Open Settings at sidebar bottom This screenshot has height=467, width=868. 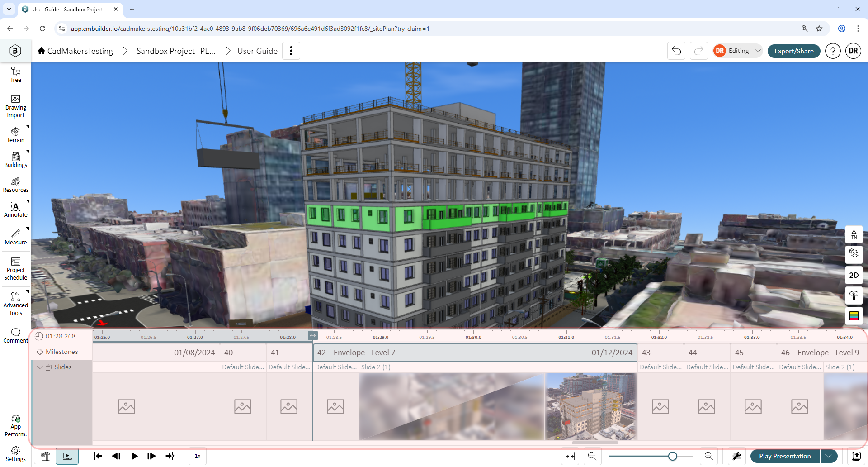(x=16, y=454)
